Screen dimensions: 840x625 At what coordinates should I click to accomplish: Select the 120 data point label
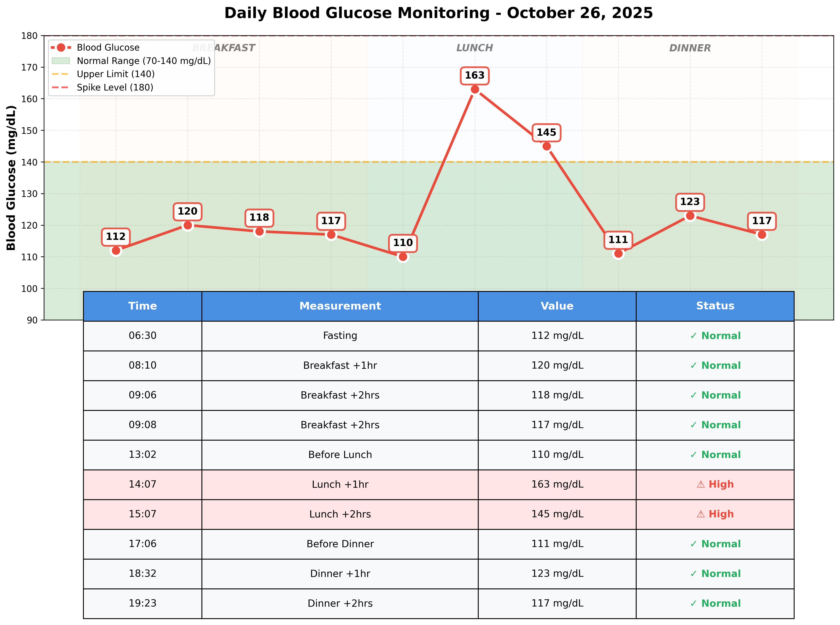click(187, 212)
